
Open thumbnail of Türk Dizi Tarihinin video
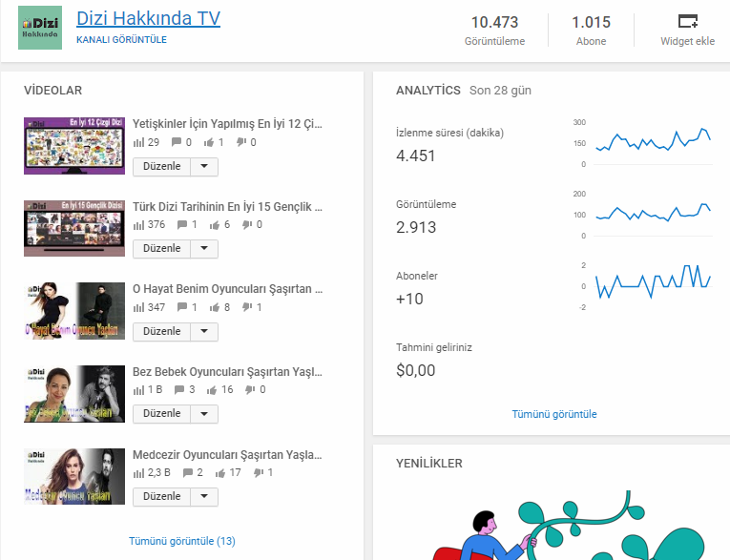tap(74, 228)
